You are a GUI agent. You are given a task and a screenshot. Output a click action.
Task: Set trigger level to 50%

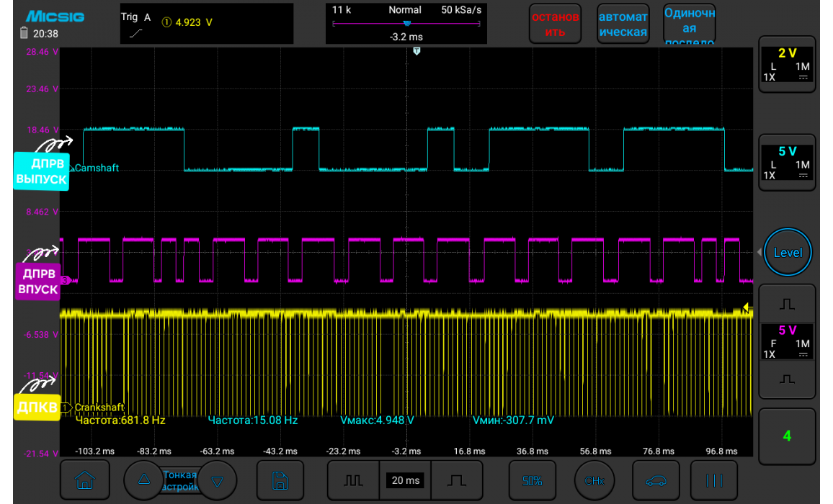click(x=532, y=480)
